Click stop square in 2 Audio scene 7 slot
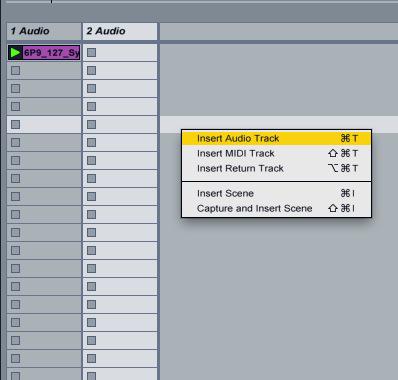 pos(91,160)
